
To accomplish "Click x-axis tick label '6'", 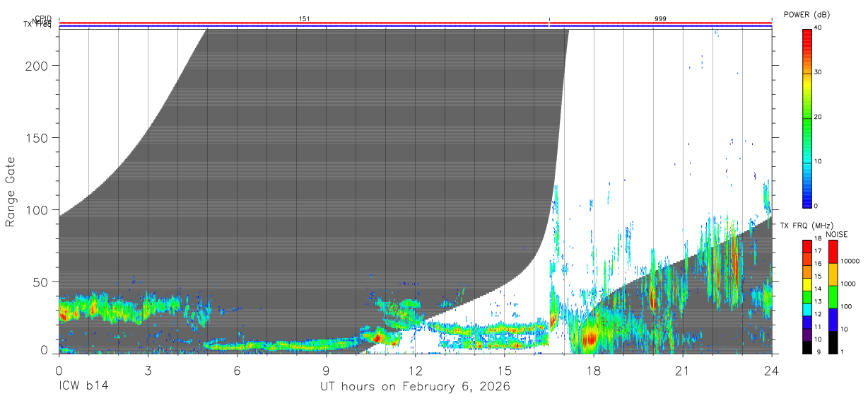I will (237, 371).
